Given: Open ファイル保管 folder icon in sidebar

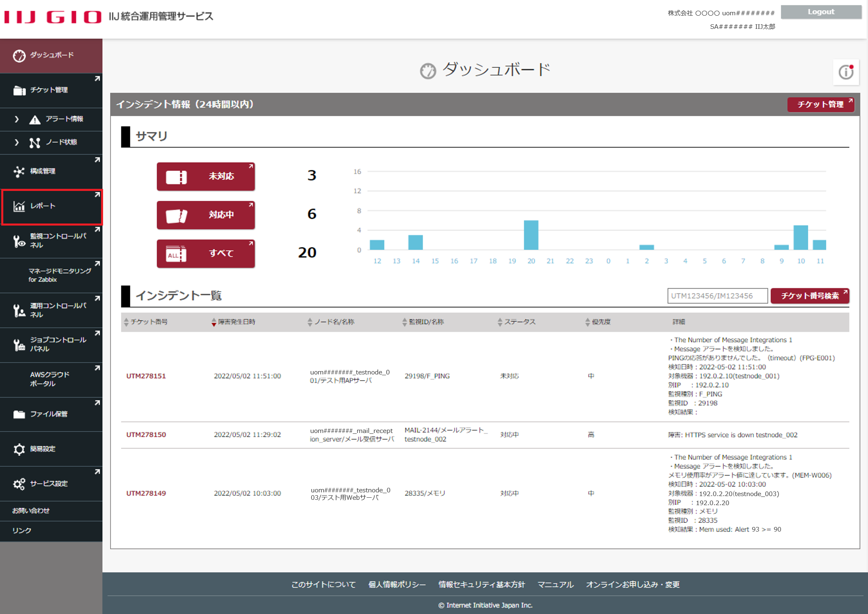Looking at the screenshot, I should pos(19,414).
